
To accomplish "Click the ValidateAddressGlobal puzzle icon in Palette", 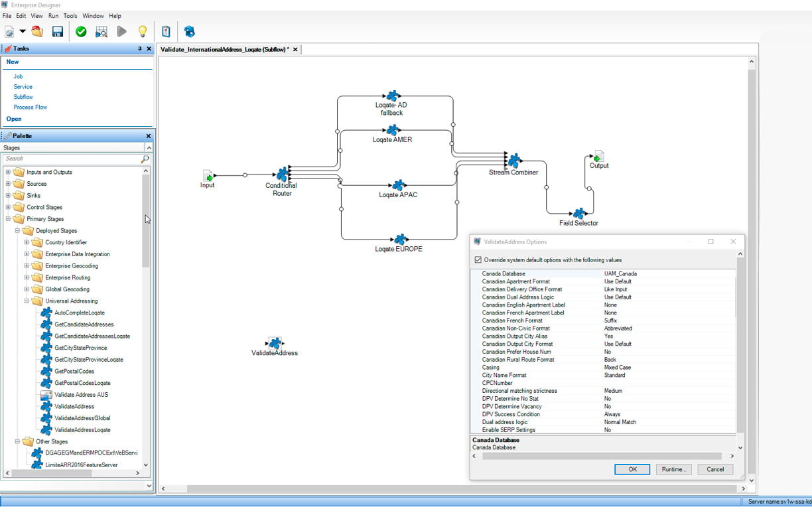I will (x=46, y=418).
